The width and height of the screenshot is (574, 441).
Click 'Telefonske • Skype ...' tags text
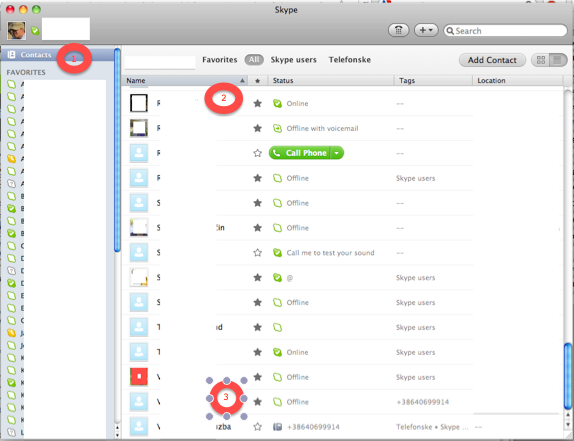point(432,427)
